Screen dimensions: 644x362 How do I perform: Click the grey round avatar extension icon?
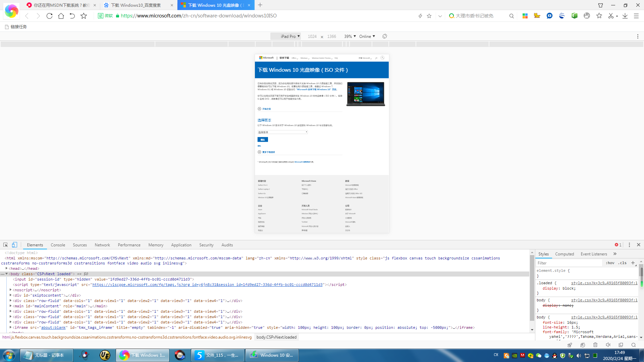click(x=587, y=16)
